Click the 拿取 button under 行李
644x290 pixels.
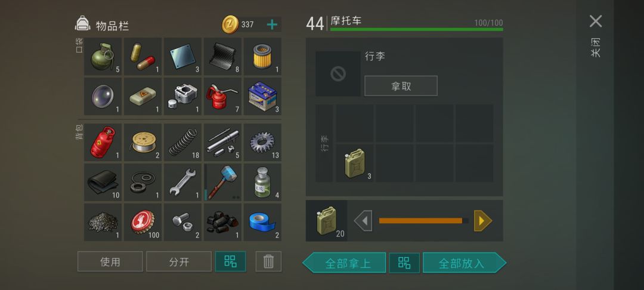[x=401, y=86]
